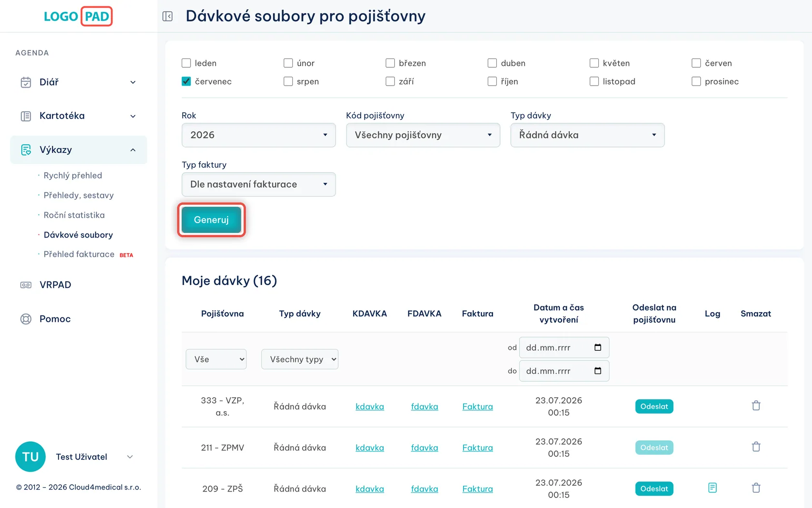
Task: Check the srpen month checkbox
Action: (288, 81)
